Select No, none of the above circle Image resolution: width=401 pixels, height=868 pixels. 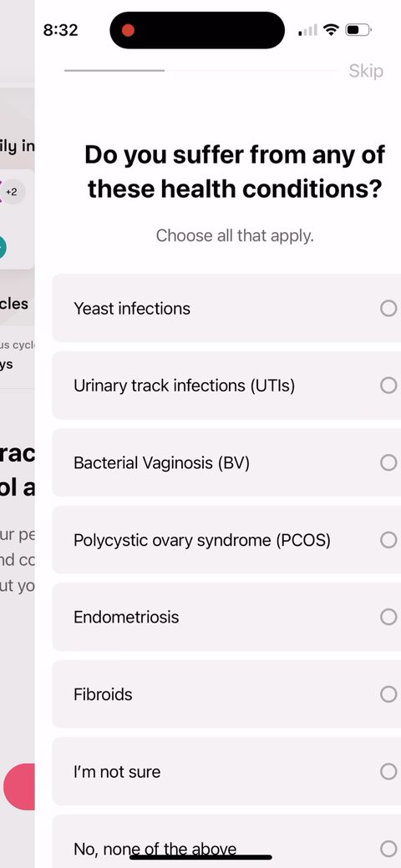[388, 849]
